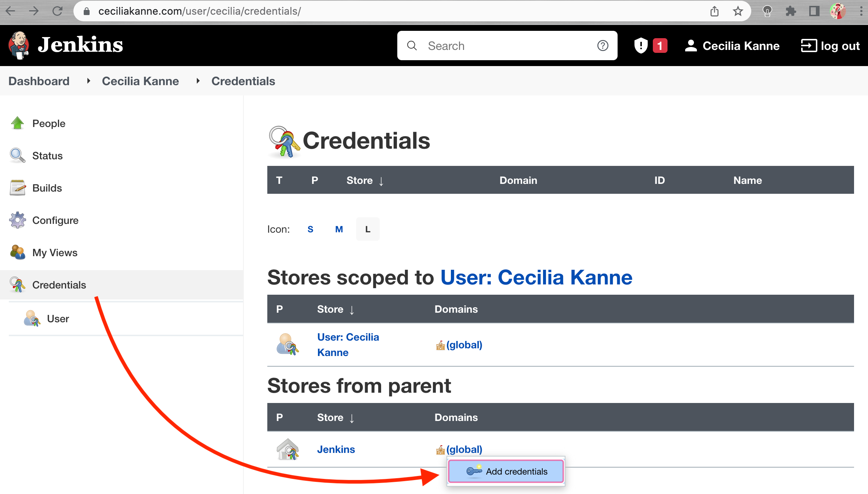Click the My Views people icon
The image size is (868, 494).
click(17, 253)
